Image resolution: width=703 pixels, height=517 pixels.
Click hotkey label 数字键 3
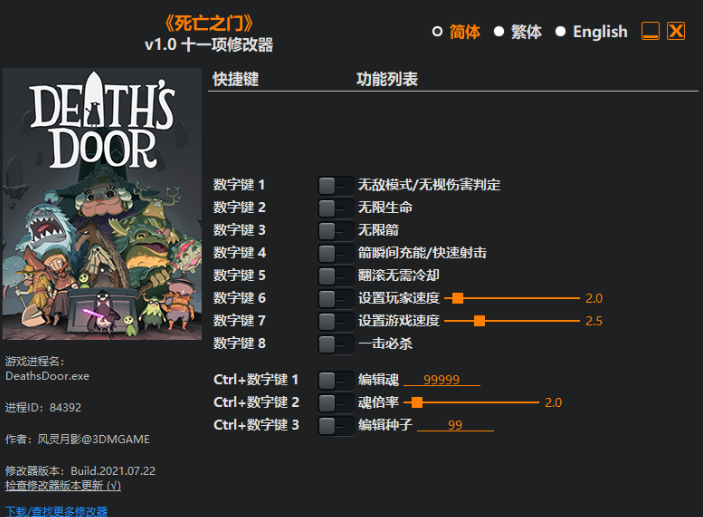239,230
